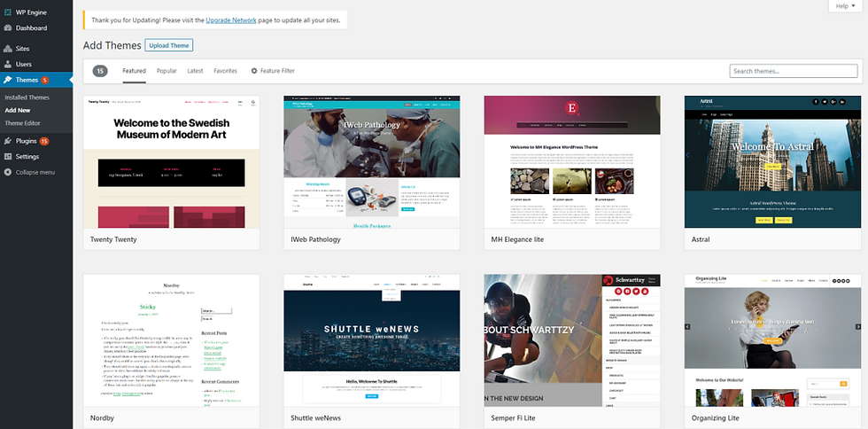Screen dimensions: 868x429
Task: Click the Twenty Twenty theme name
Action: (113, 239)
